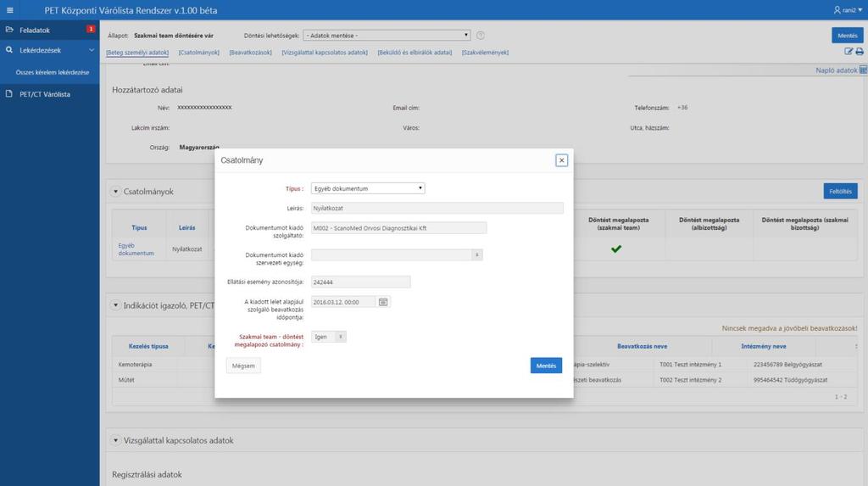This screenshot has height=486, width=868.
Task: Click top-right Mentés button in header
Action: [847, 35]
